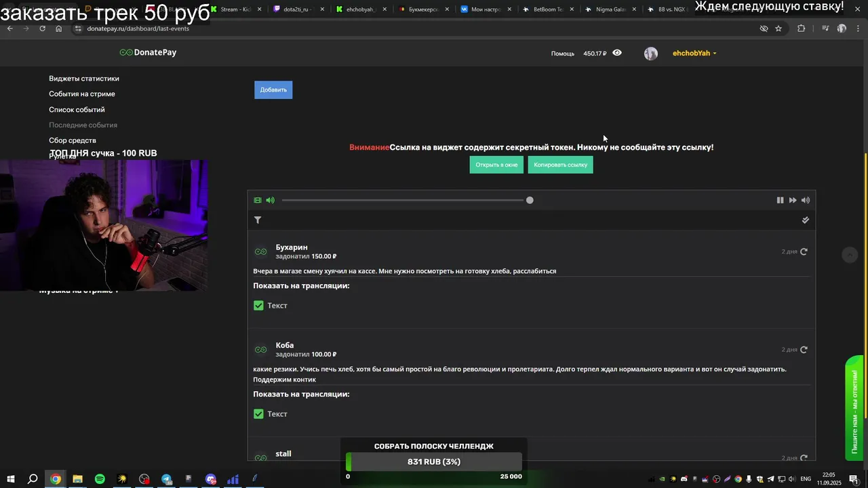Switch to the Мои настройки VK tab
The image size is (868, 488).
(486, 9)
